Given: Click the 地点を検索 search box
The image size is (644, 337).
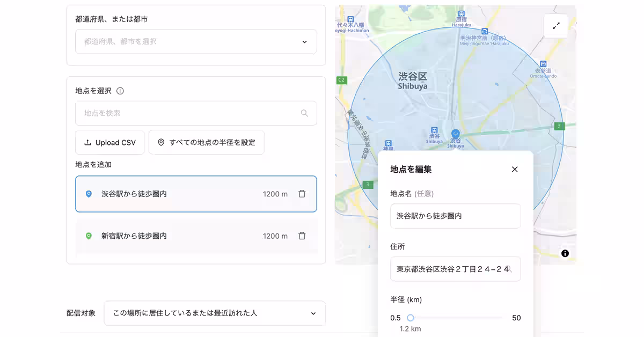Looking at the screenshot, I should point(188,113).
